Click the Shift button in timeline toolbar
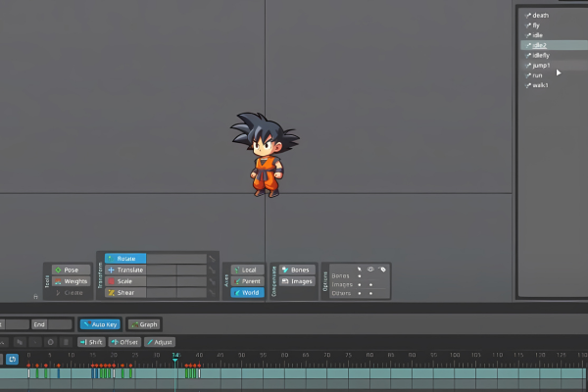Viewport: 588px width, 392px height. [91, 342]
